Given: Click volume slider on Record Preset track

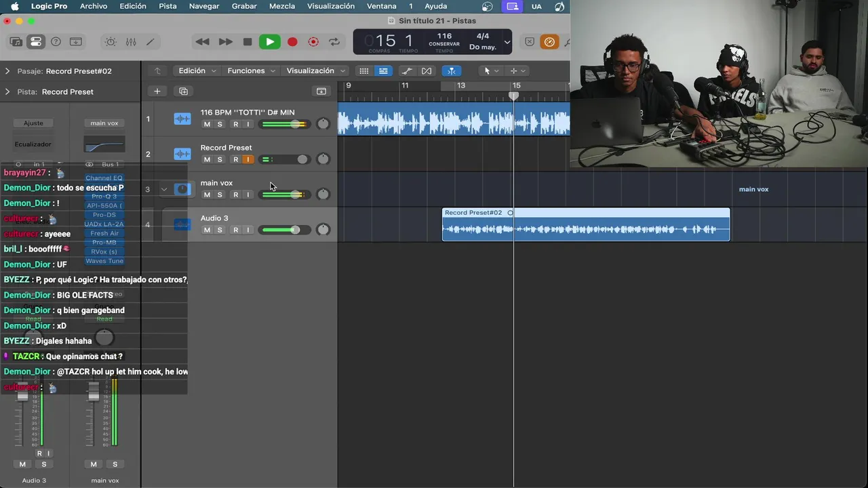Looking at the screenshot, I should pos(285,159).
